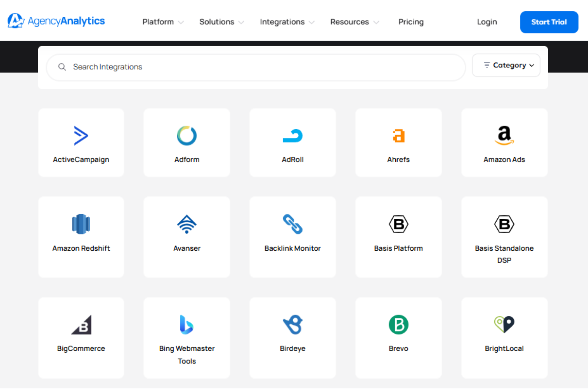
Task: Expand the Platform menu chevron
Action: [x=181, y=22]
